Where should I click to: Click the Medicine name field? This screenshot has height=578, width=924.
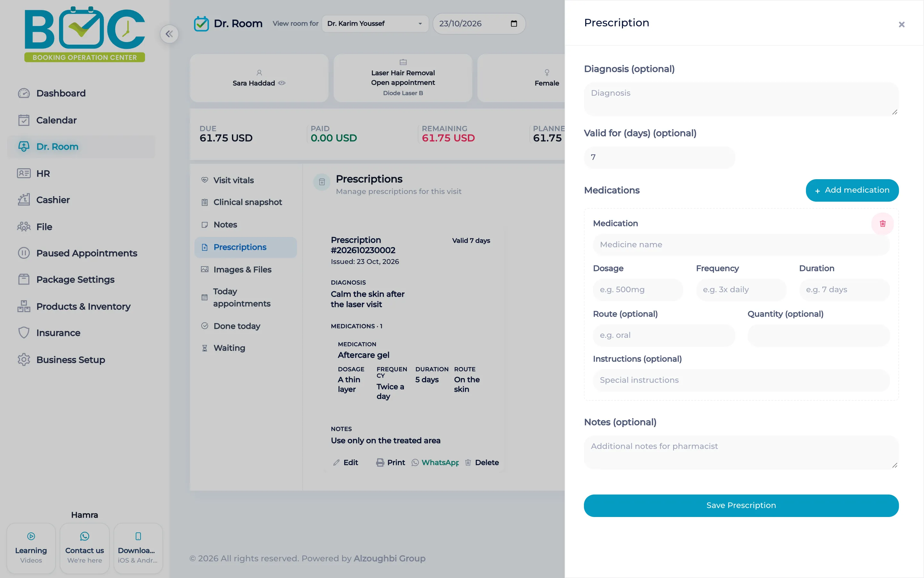point(741,245)
